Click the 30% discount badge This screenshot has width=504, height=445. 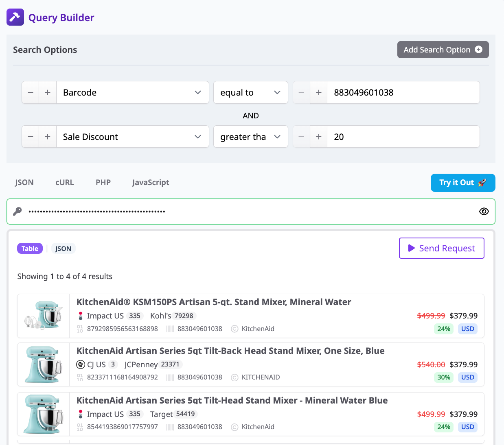point(444,377)
